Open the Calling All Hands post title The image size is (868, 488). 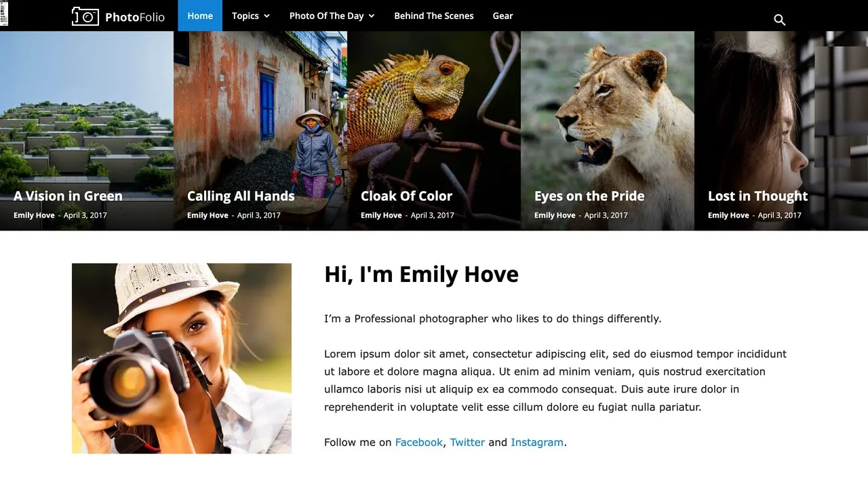241,196
